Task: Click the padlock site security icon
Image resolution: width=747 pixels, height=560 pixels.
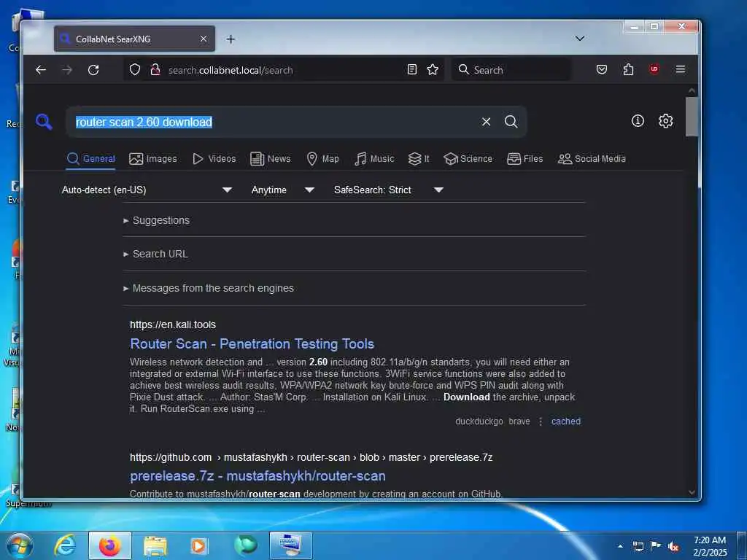Action: point(155,70)
